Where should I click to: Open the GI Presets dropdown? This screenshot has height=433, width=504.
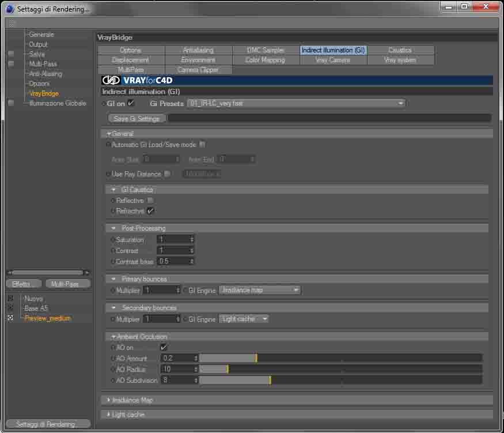click(x=295, y=103)
